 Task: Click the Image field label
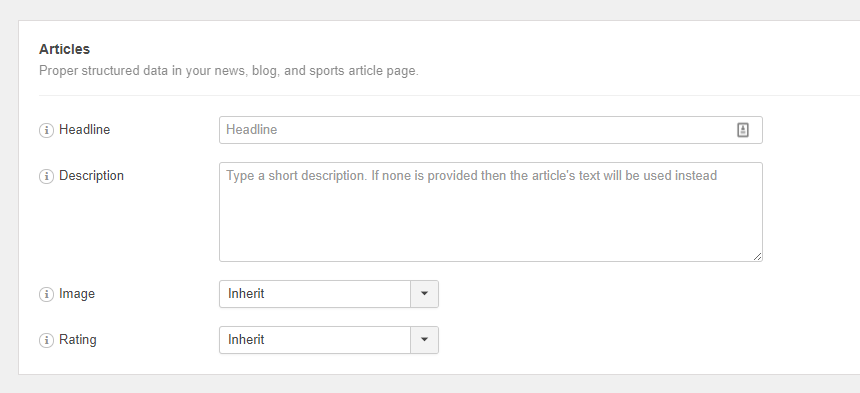77,294
